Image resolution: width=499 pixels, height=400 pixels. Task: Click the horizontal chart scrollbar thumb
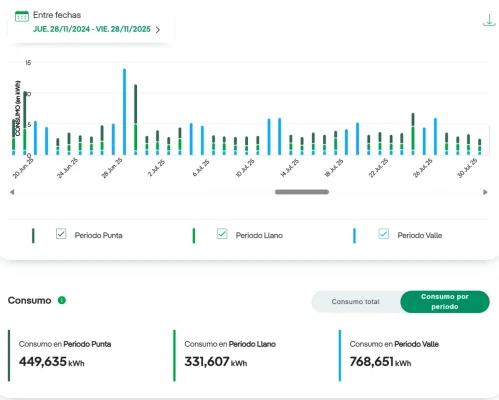tap(302, 192)
